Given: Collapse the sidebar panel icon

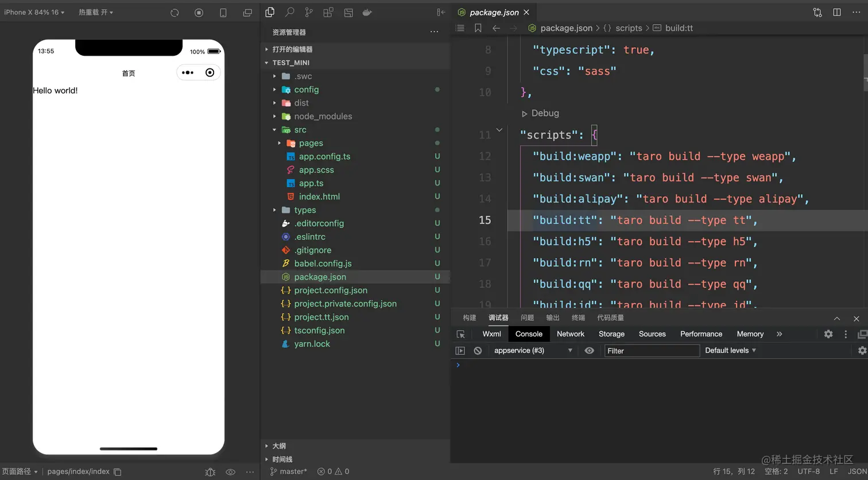Looking at the screenshot, I should [x=441, y=12].
